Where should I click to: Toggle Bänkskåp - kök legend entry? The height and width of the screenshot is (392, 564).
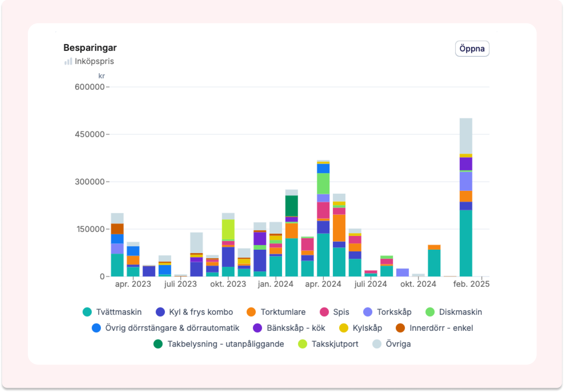(x=289, y=328)
